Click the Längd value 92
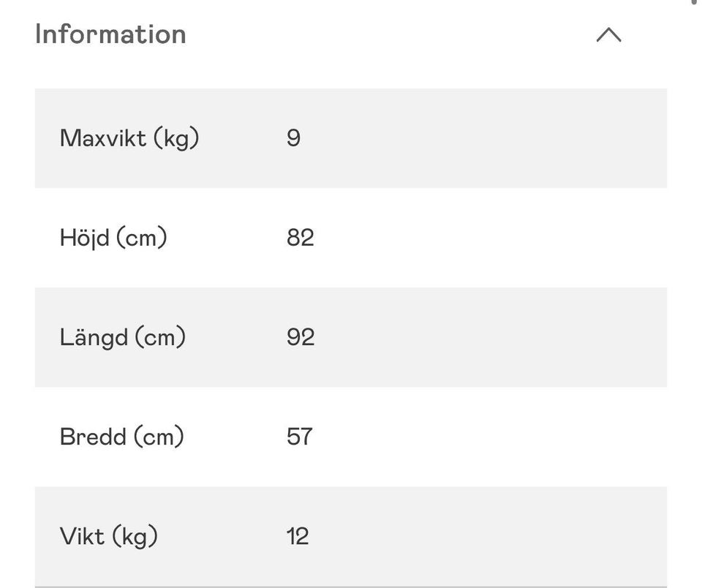The width and height of the screenshot is (702, 588). pyautogui.click(x=301, y=337)
